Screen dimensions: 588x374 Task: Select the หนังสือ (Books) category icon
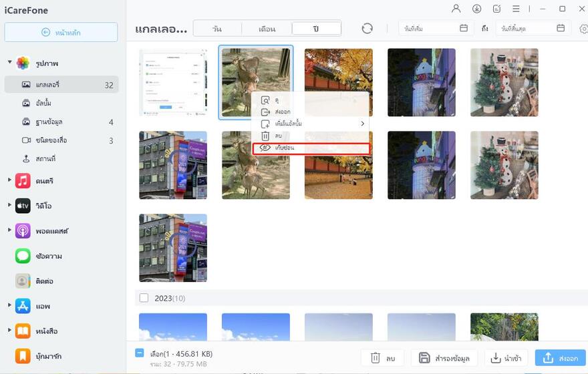[x=23, y=331]
